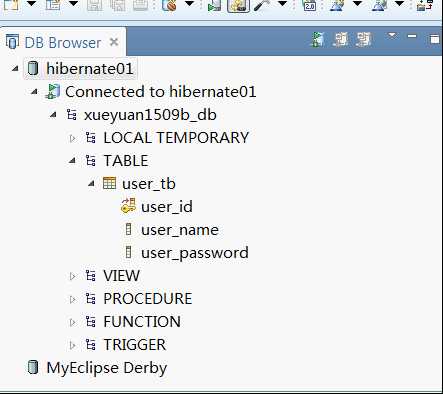This screenshot has width=443, height=394.
Task: Click the run server toolbar icon with green arrow
Action: [x=214, y=5]
